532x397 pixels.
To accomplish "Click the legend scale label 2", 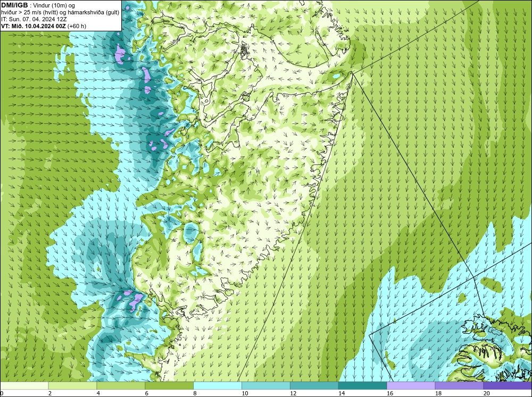I will coord(50,393).
